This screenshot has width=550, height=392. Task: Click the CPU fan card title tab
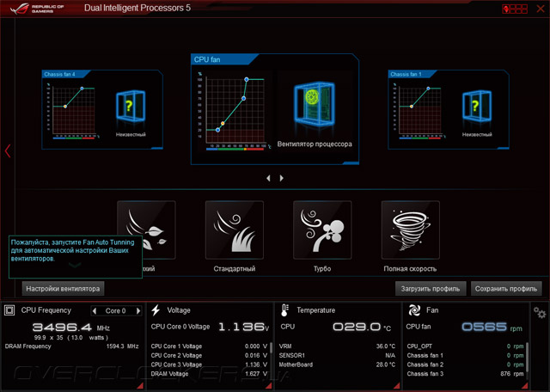click(223, 59)
